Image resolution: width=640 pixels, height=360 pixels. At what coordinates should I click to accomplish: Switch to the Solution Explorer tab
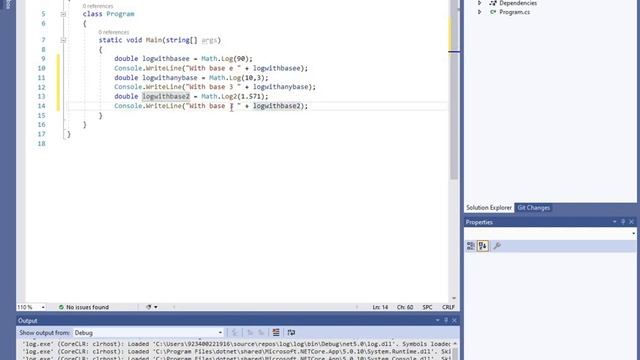(489, 208)
